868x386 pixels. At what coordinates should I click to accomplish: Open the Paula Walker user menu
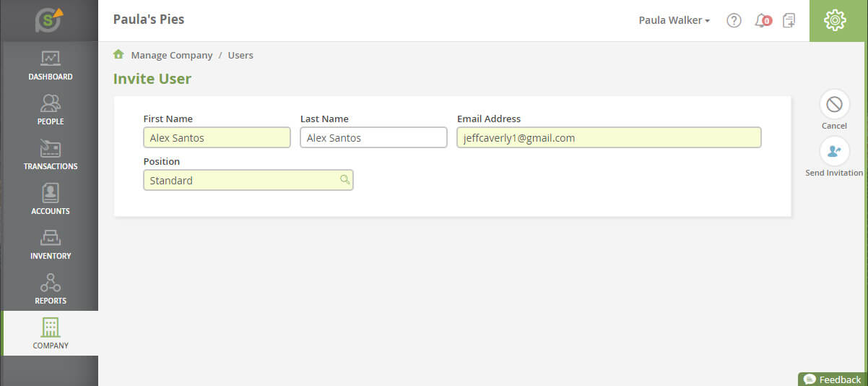(x=674, y=20)
